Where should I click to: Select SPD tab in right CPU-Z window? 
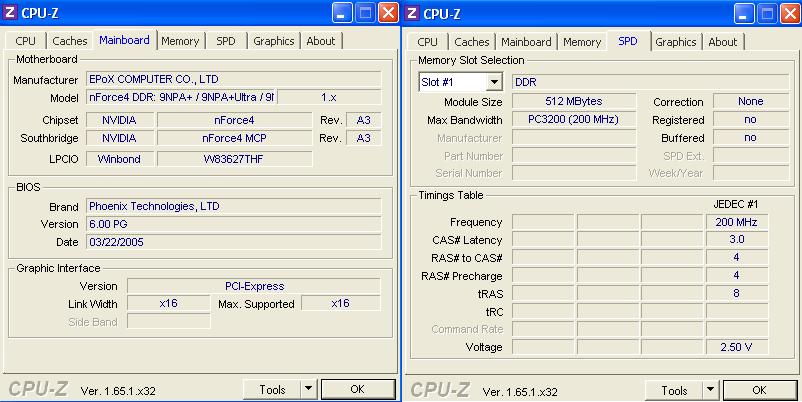[628, 41]
